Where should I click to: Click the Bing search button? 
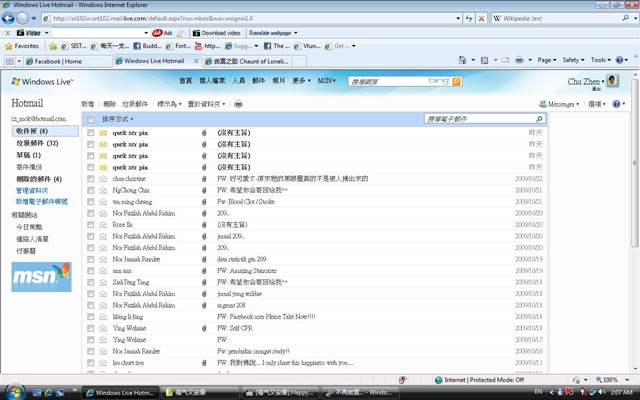coord(456,81)
